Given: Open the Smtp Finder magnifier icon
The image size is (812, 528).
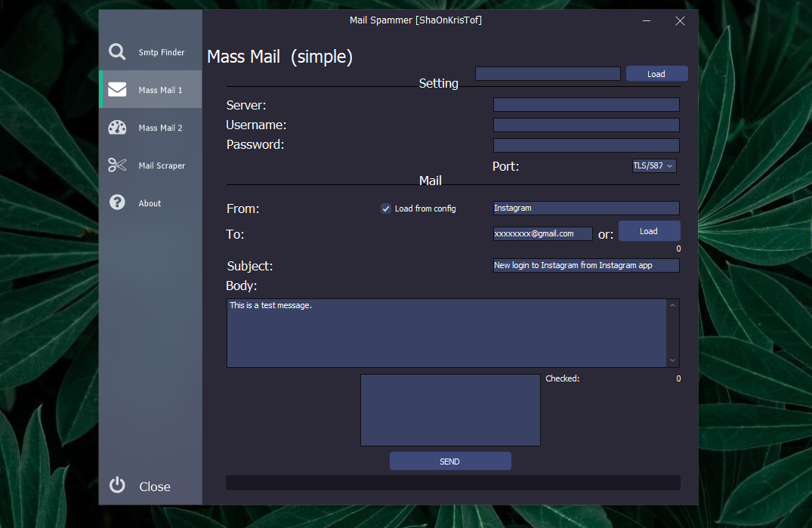Looking at the screenshot, I should 117,52.
